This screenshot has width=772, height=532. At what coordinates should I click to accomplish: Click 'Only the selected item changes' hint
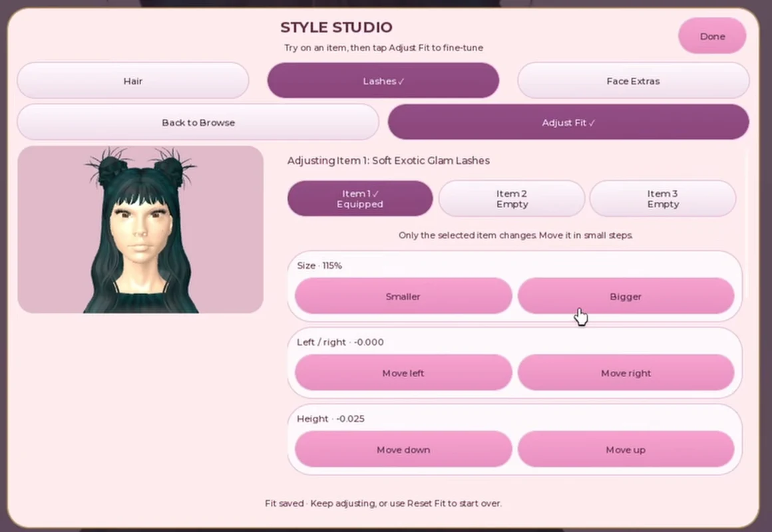(516, 235)
